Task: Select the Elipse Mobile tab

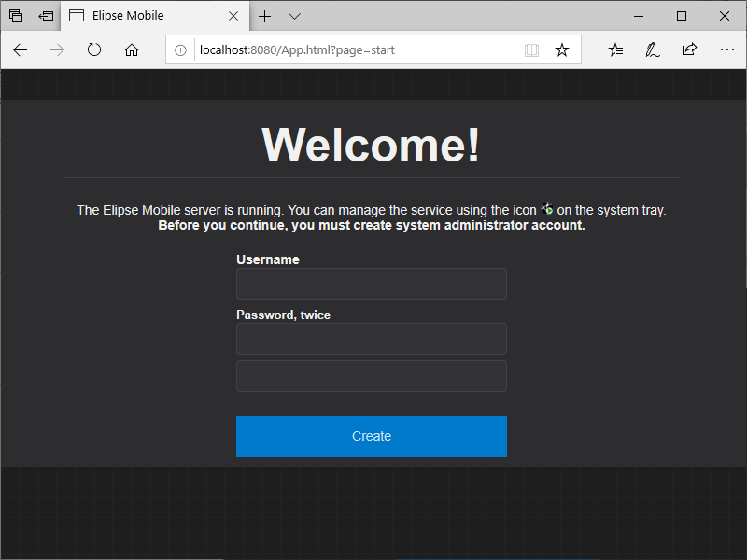Action: 155,16
